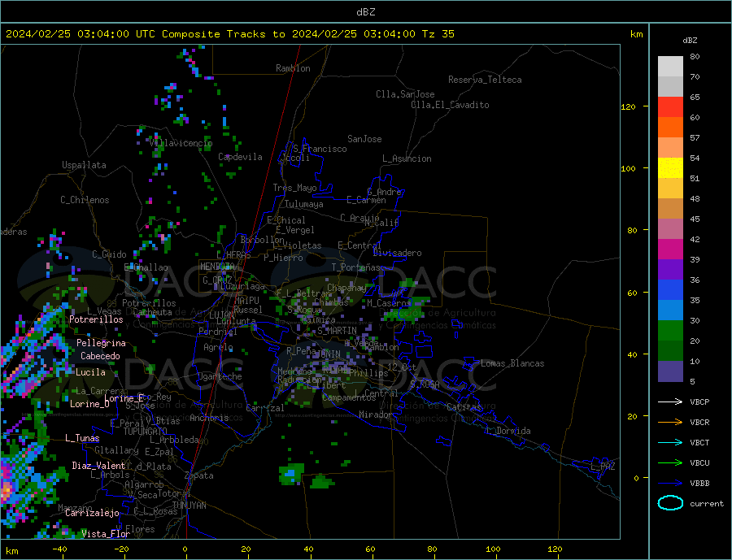Image resolution: width=732 pixels, height=560 pixels.
Task: Select the light blue 30-35 dBZ swatch
Action: (670, 310)
